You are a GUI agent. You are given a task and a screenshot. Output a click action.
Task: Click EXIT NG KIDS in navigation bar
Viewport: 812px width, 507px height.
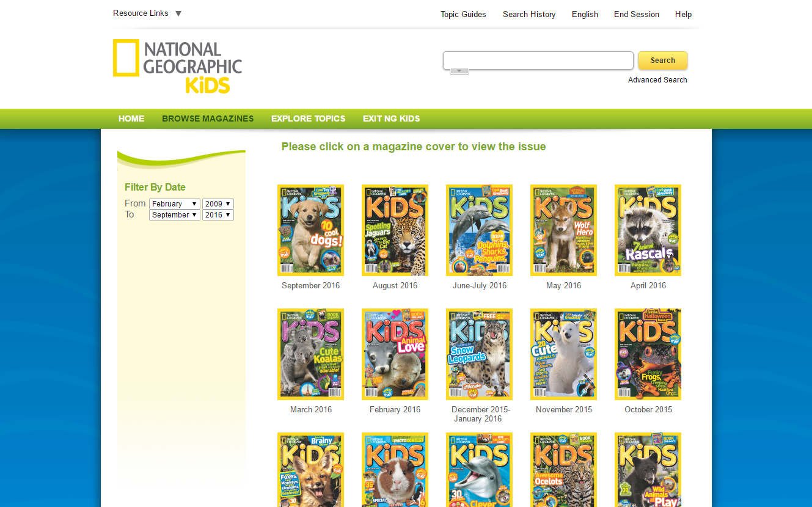392,119
